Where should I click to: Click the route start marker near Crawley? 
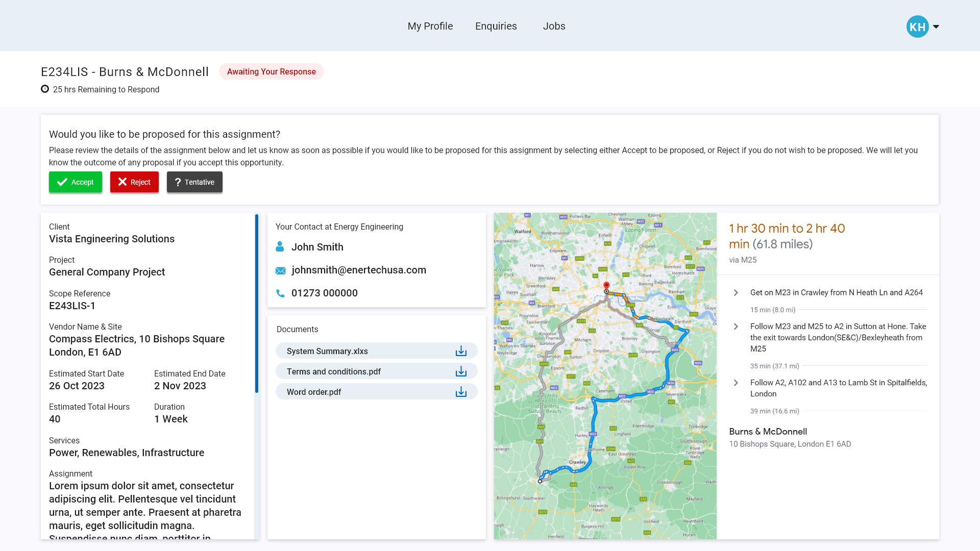[540, 481]
